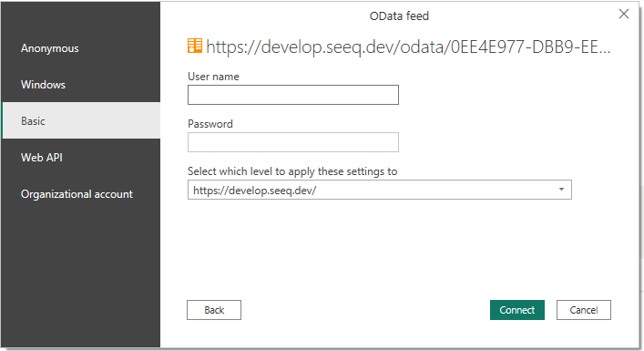This screenshot has width=644, height=351.
Task: Open the https://develop.seeq.dev/ level combo box
Action: coord(380,190)
